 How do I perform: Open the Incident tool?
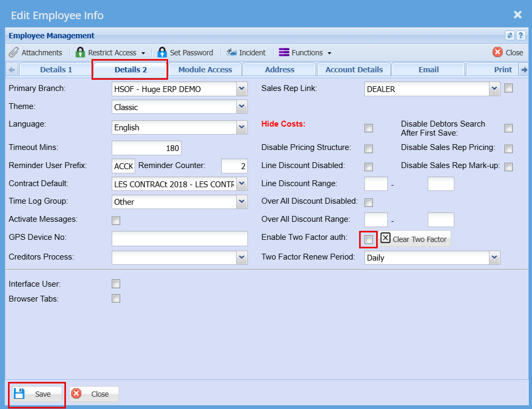(x=231, y=53)
